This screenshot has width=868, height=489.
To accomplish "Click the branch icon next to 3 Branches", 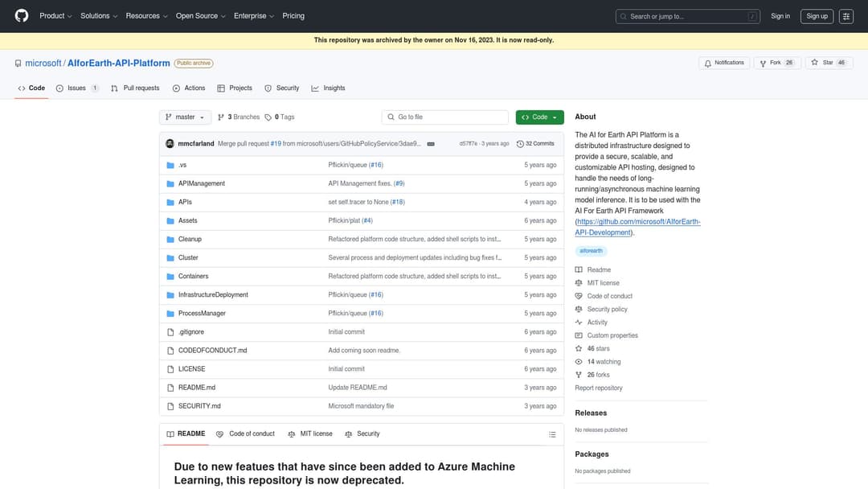I will pyautogui.click(x=221, y=117).
